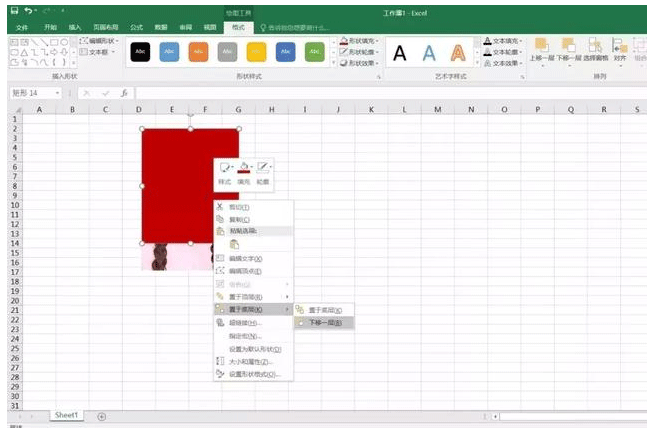Open the 文件 File tab
This screenshot has width=664, height=437.
coord(22,28)
